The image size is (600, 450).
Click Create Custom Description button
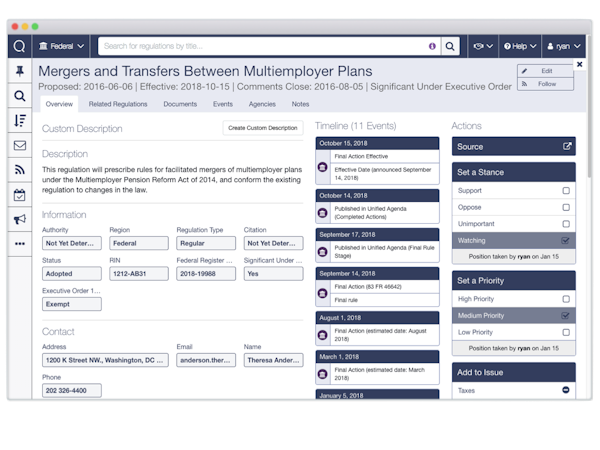click(x=263, y=128)
